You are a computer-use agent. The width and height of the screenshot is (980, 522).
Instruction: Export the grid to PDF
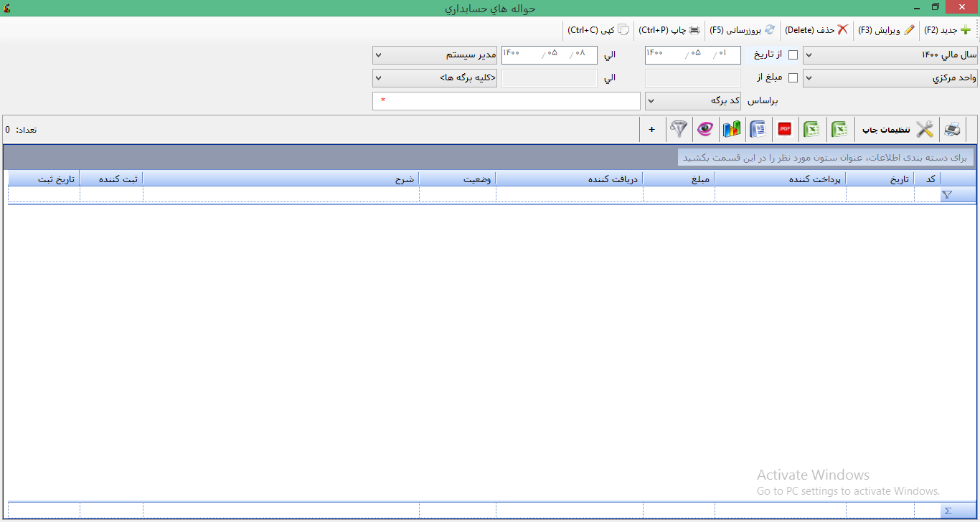(x=785, y=129)
